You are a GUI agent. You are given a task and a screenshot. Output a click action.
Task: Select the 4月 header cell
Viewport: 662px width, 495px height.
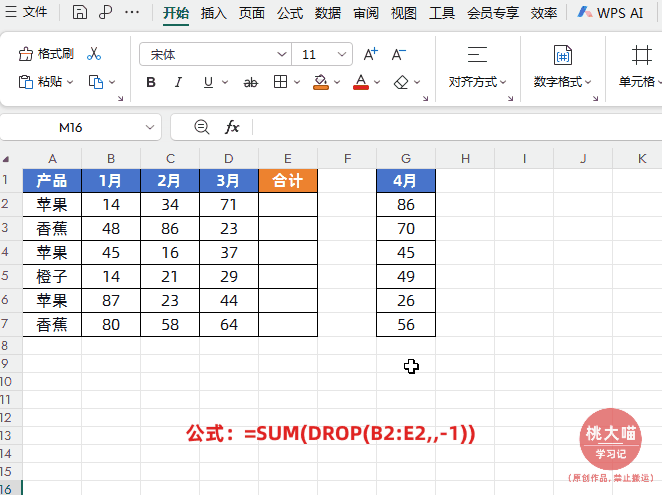pos(406,181)
